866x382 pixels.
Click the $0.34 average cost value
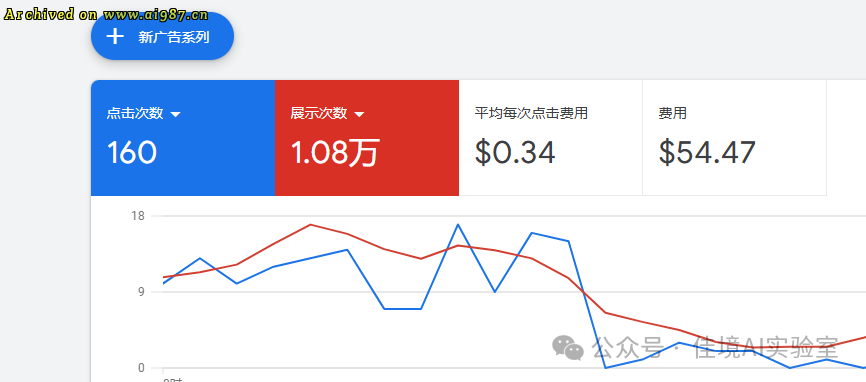[515, 153]
